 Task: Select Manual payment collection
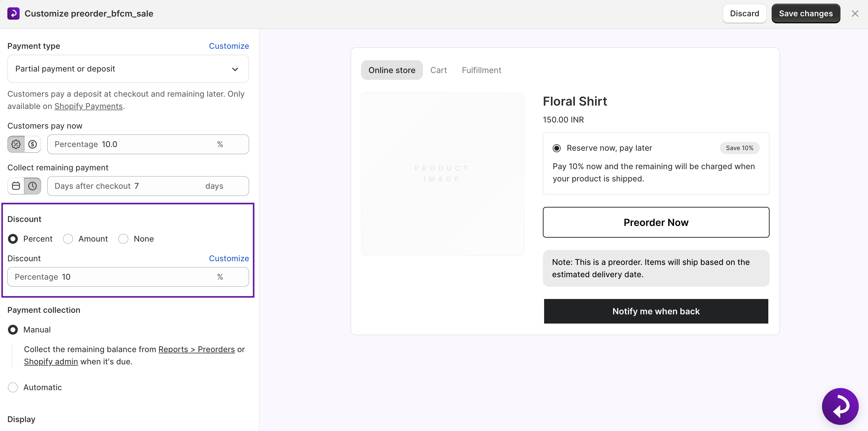click(x=13, y=329)
